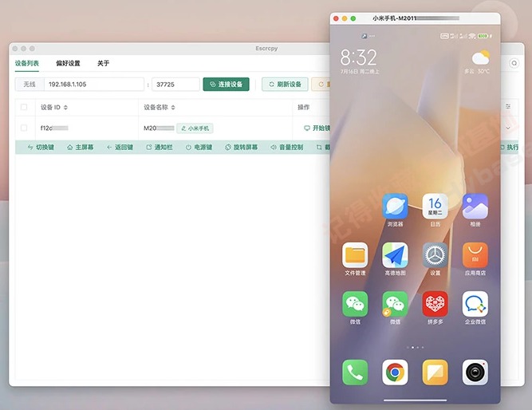Launch the Pinduoduo app icon
This screenshot has width=532, height=410.
(435, 304)
